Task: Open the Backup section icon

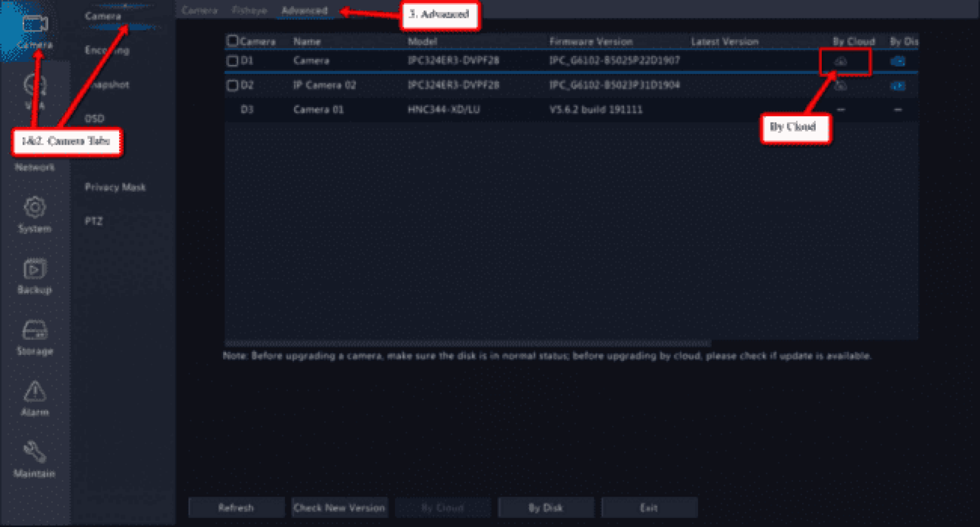Action: pos(35,270)
